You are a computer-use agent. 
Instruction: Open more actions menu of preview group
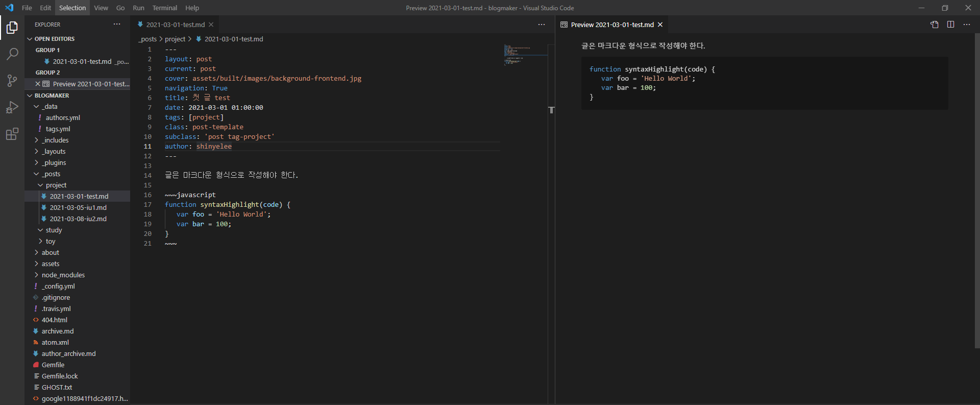(x=967, y=25)
